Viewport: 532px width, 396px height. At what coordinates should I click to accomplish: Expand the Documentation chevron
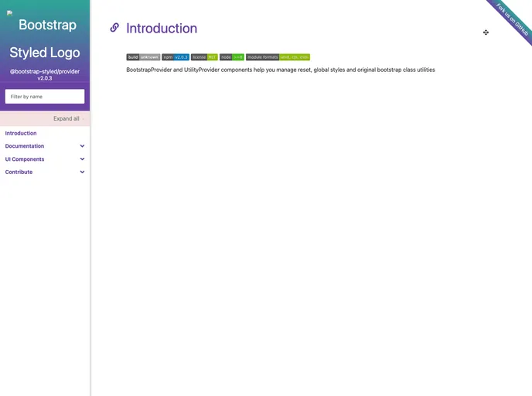click(82, 146)
